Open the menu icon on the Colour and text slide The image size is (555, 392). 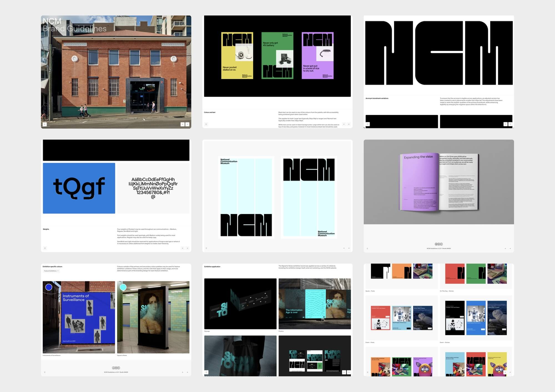tap(206, 124)
